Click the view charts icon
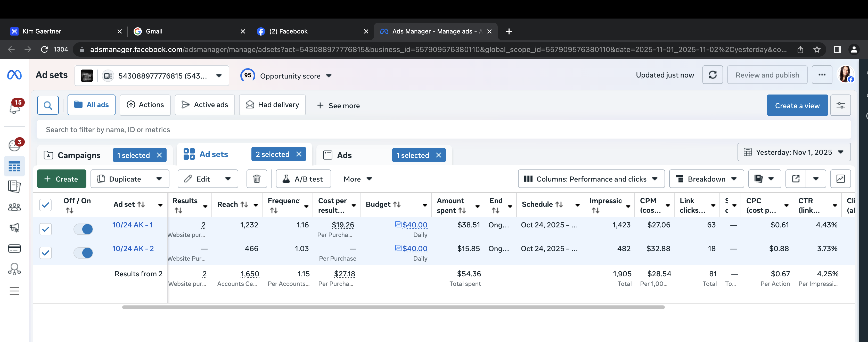 coord(840,179)
